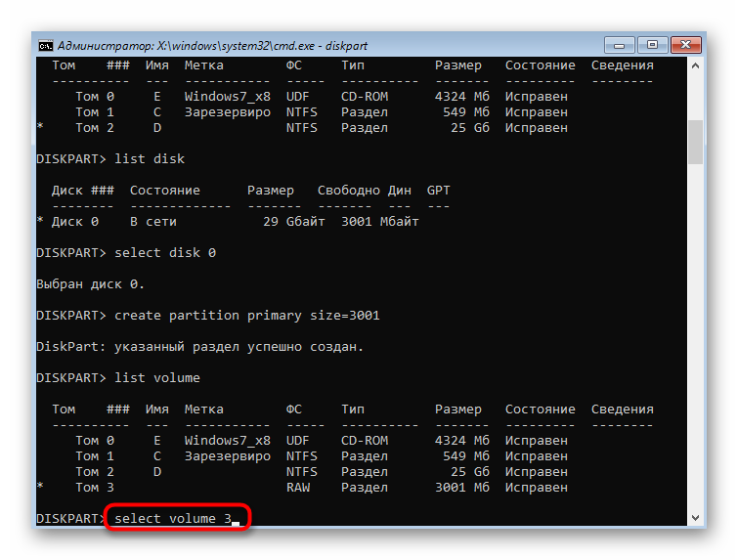This screenshot has height=560, width=738.
Task: Click 'Том 2' in top volume table
Action: [95, 128]
